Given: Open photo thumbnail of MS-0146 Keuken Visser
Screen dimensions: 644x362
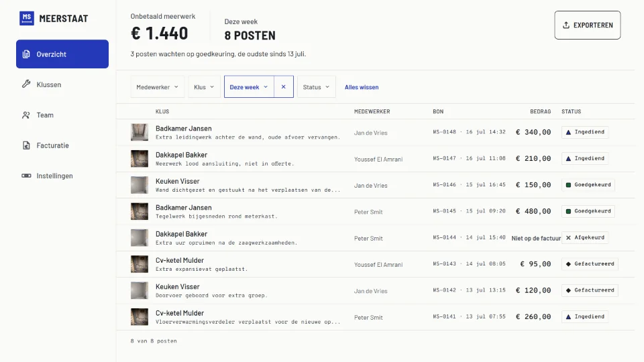Looking at the screenshot, I should 140,185.
